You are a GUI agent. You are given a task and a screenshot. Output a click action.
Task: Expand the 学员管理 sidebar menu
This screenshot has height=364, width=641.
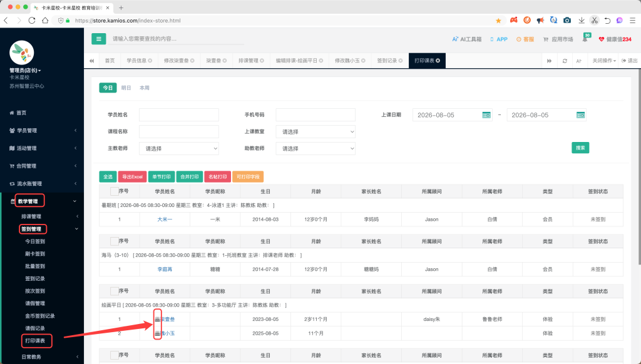42,130
